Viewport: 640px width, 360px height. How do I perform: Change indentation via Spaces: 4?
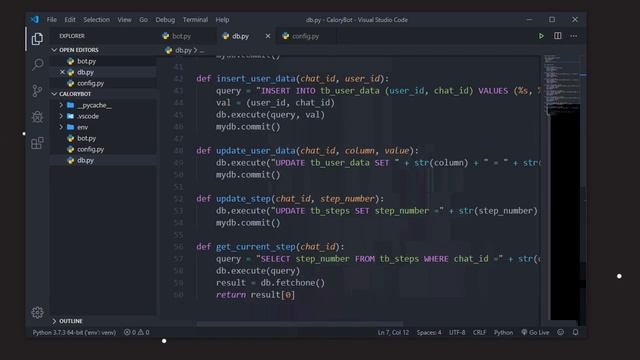429,332
